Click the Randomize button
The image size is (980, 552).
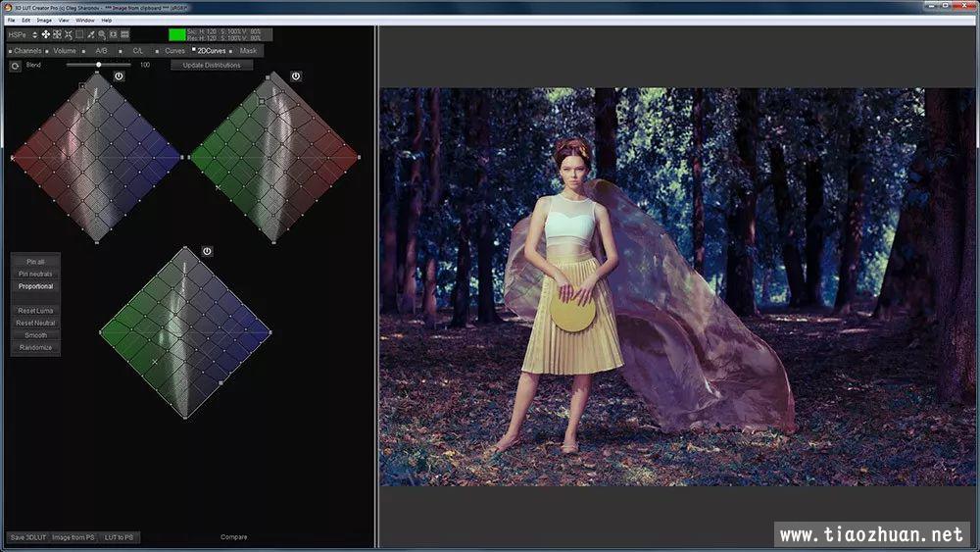point(35,348)
